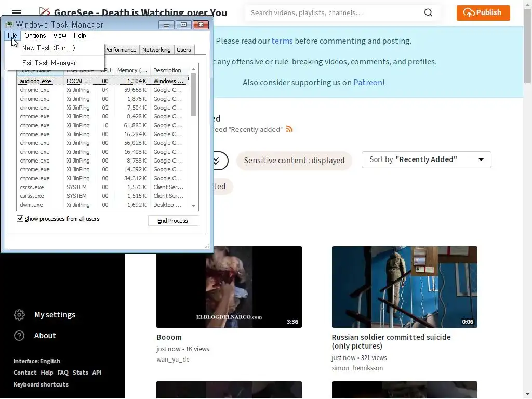
Task: Click page scrollbar down arrow
Action: [528, 394]
